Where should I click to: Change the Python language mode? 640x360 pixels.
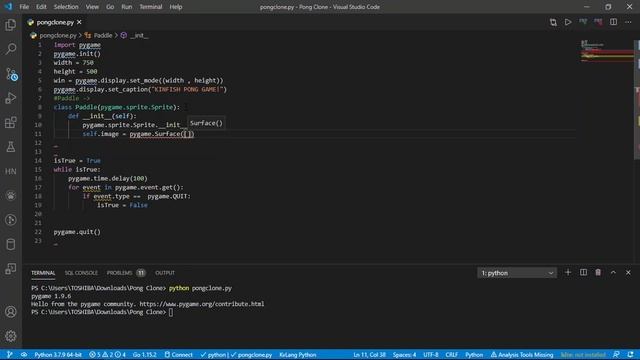[474, 355]
